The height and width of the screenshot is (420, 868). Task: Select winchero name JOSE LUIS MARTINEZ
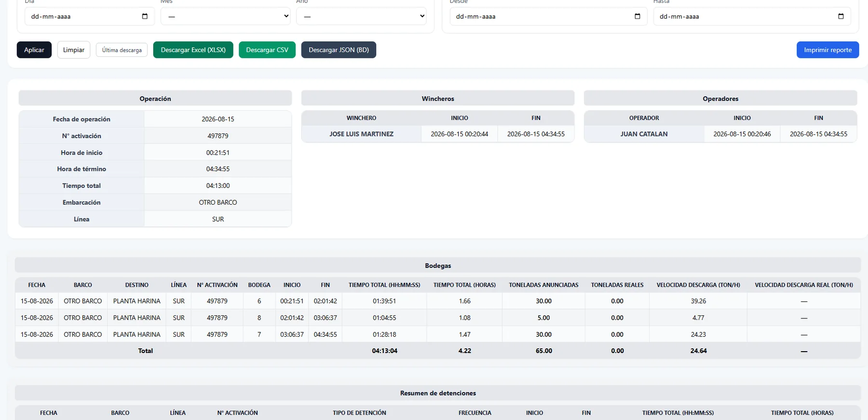[x=361, y=134]
